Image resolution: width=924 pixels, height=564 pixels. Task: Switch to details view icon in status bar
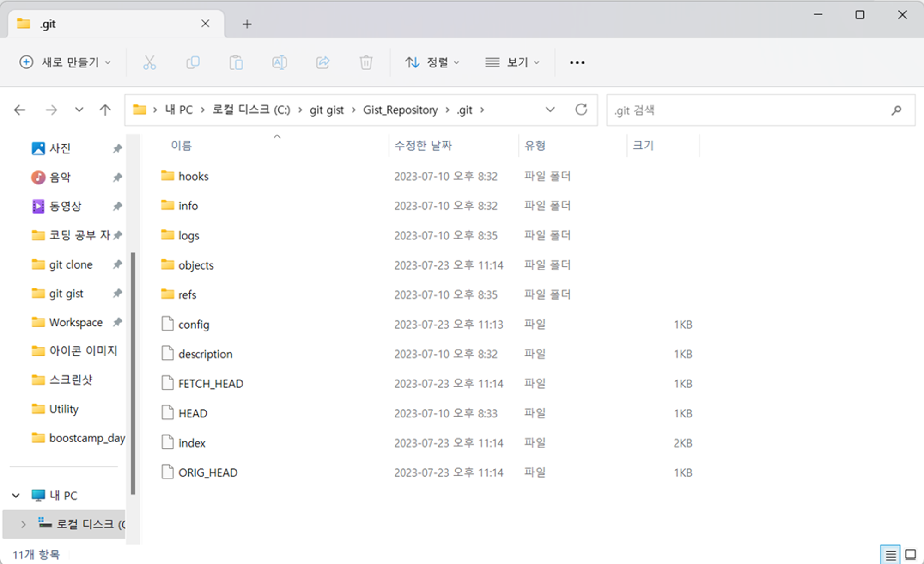tap(890, 554)
